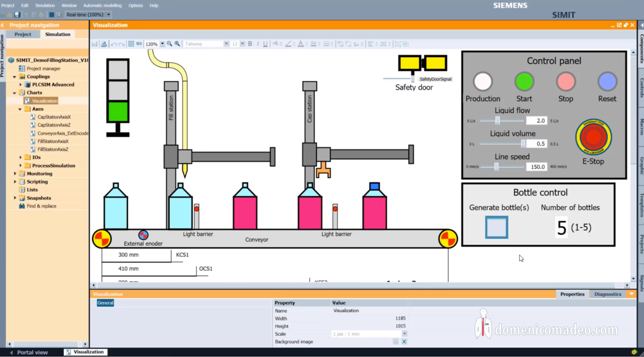Undo the last change with the undo icon
The image size is (644, 357).
click(x=114, y=44)
